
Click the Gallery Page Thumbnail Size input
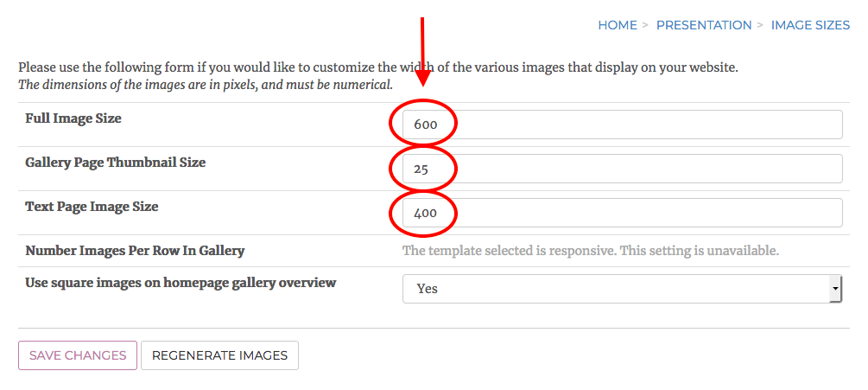[622, 169]
